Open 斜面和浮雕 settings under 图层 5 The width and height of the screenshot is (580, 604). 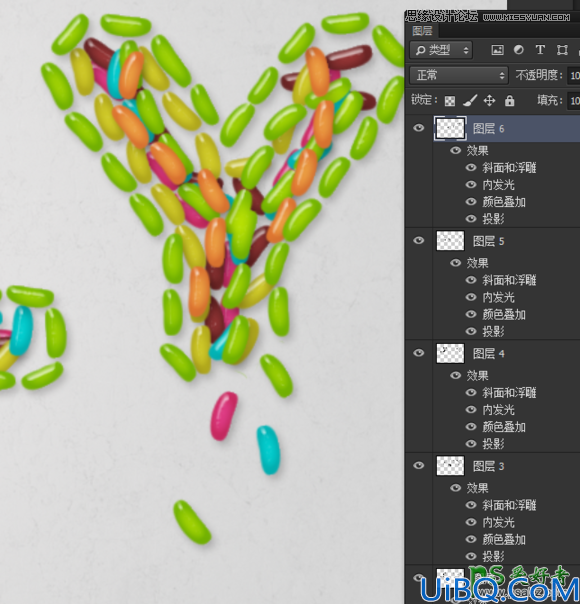(509, 280)
